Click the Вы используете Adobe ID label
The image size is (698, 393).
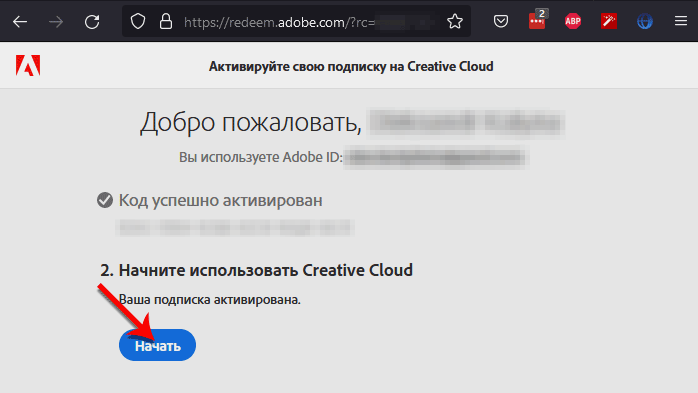pyautogui.click(x=261, y=157)
